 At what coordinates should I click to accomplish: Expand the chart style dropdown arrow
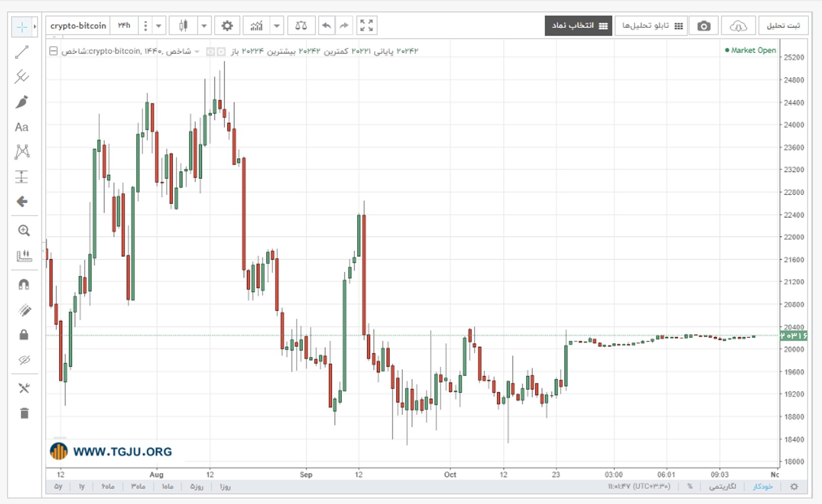(x=204, y=26)
